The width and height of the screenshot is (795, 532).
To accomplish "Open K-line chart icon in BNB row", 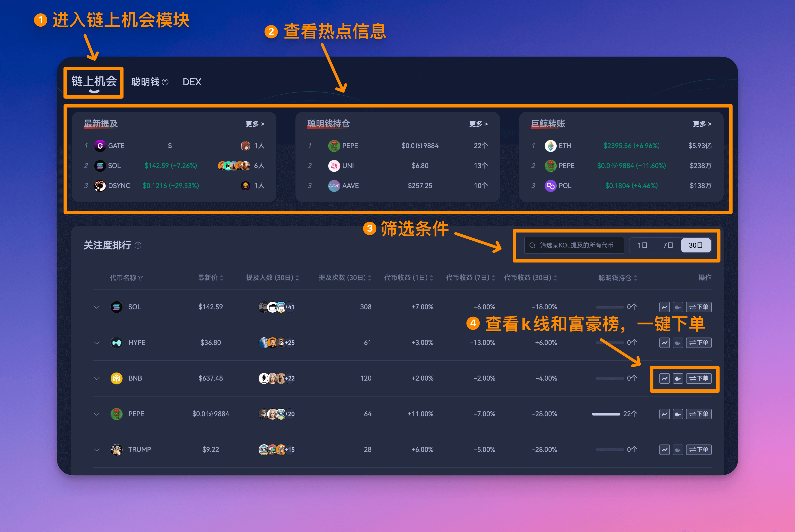I will click(x=664, y=378).
